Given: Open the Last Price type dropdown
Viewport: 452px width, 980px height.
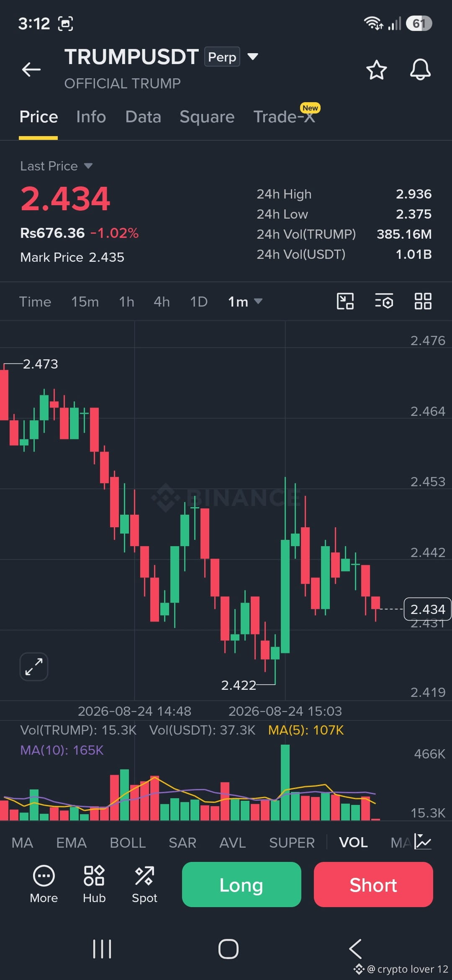Looking at the screenshot, I should coord(88,166).
